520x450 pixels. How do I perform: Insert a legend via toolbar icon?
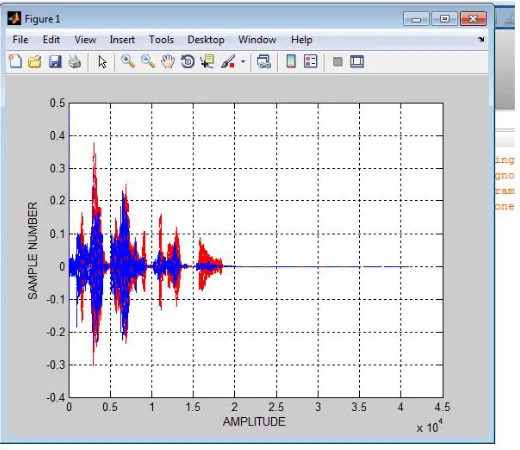(311, 61)
